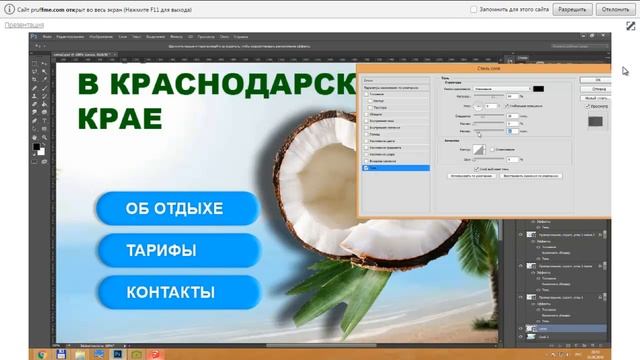Enable the Внутренняя тень checkbox
Image resolution: width=640 pixels, height=360 pixels.
[x=366, y=121]
